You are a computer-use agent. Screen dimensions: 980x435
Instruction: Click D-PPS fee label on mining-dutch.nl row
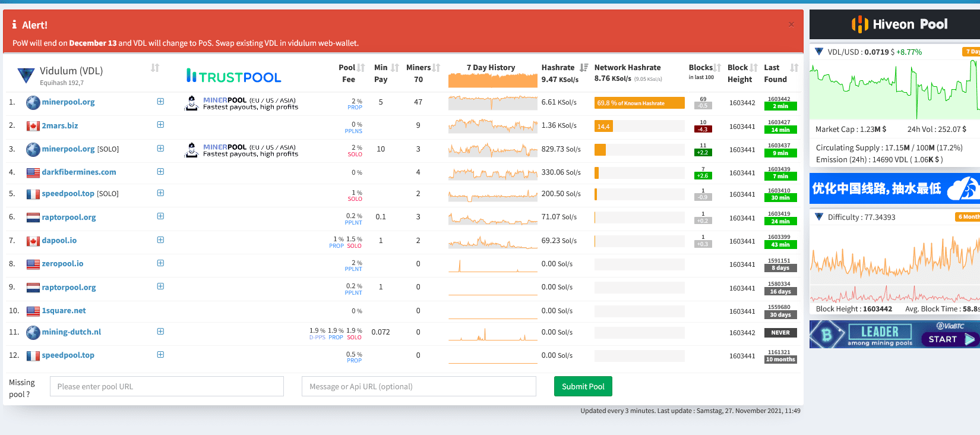click(x=317, y=338)
